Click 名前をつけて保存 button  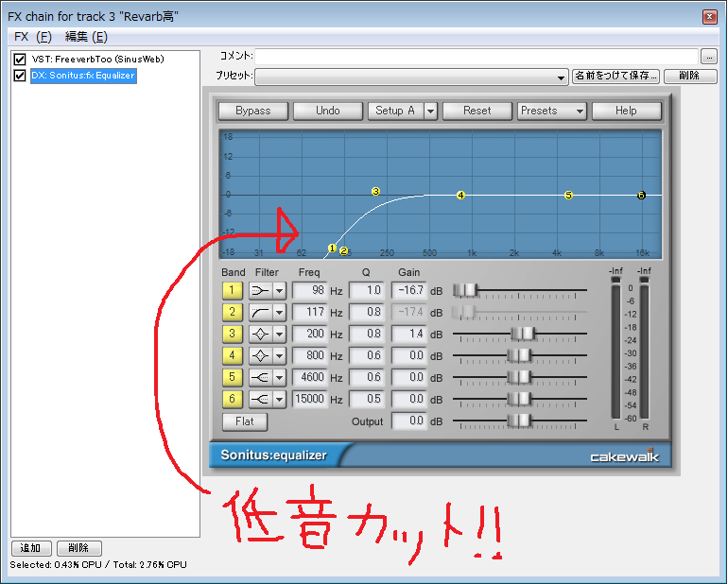pos(616,76)
